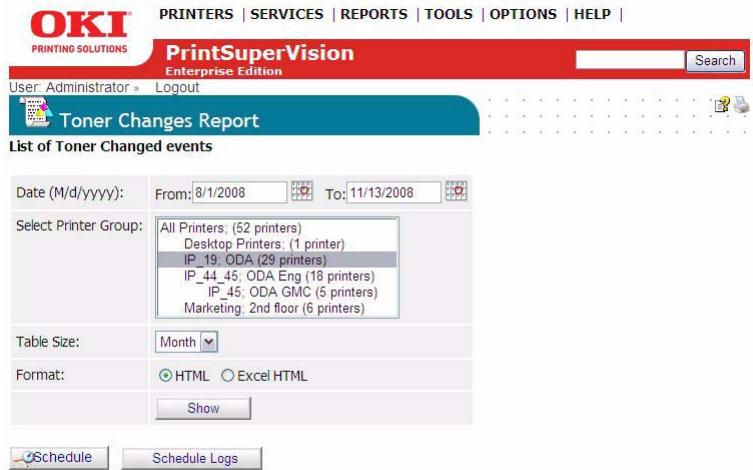Viewport: 753px width, 470px height.
Task: Open the SERVICES menu
Action: (x=287, y=14)
